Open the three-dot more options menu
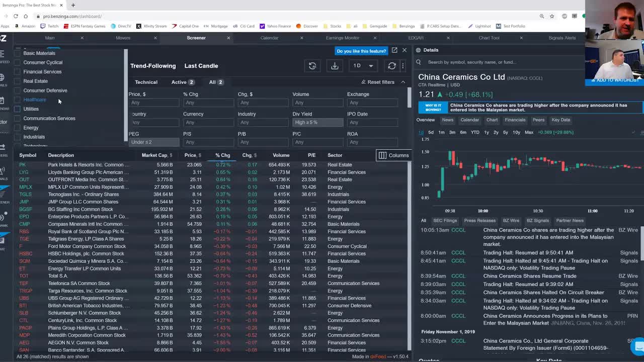 coord(403,66)
